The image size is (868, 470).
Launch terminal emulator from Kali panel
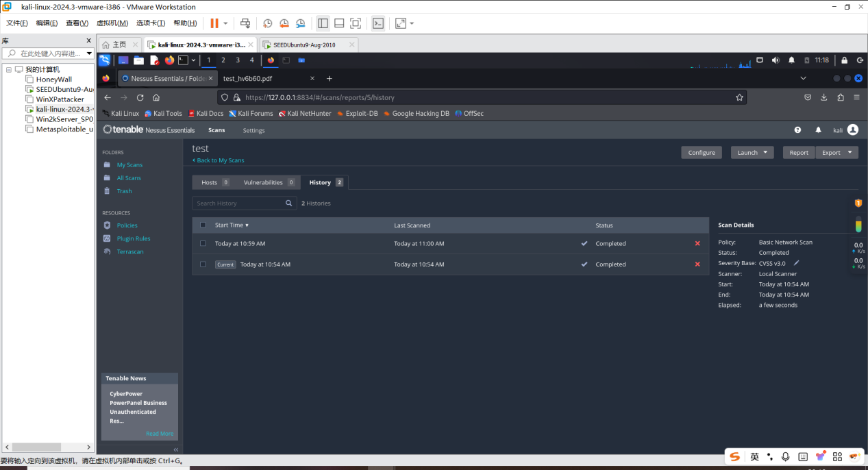click(x=183, y=60)
